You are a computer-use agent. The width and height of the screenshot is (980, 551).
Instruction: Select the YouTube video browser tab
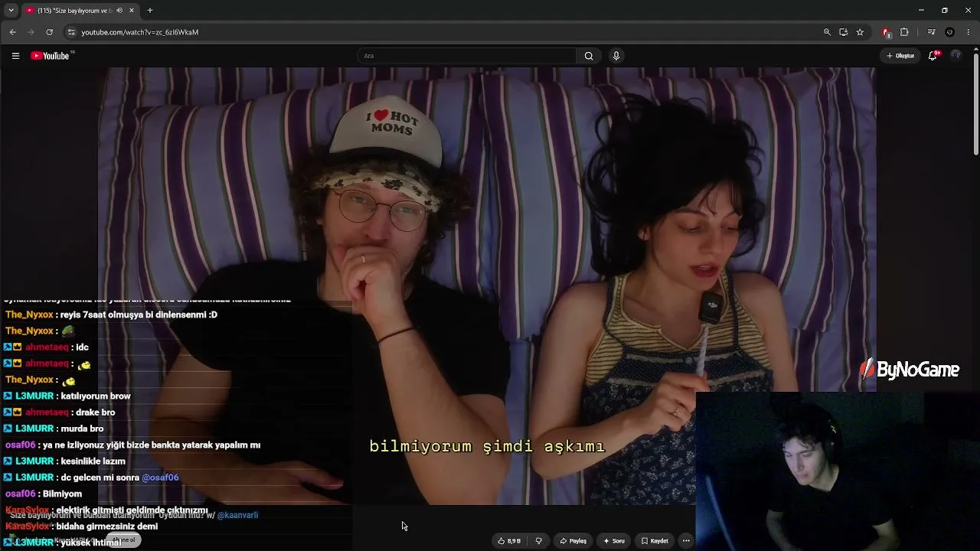(80, 11)
